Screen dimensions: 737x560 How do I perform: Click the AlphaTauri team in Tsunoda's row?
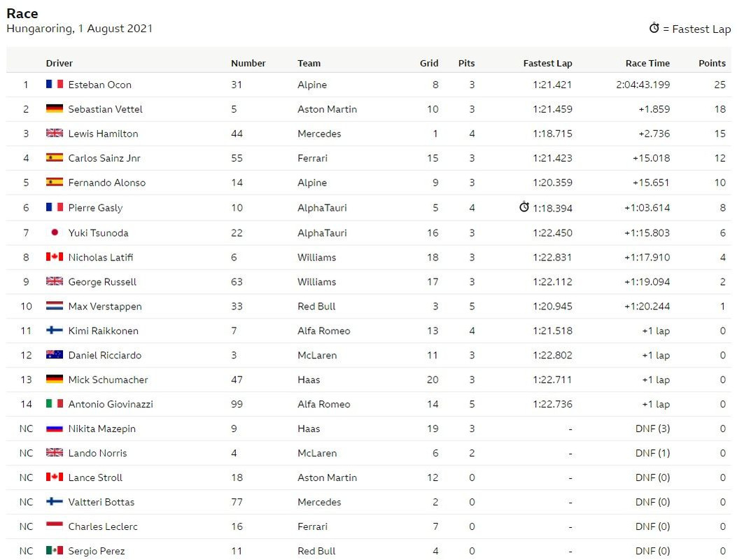322,232
